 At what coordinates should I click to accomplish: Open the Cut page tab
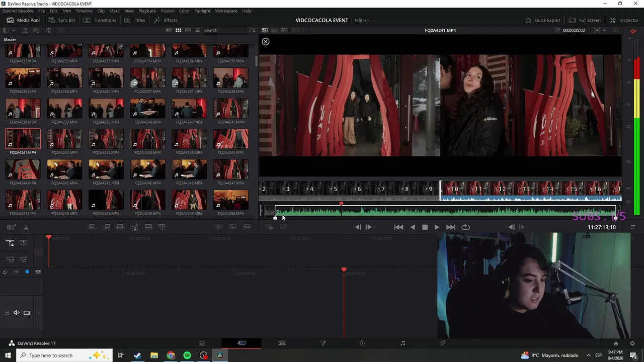click(x=242, y=343)
